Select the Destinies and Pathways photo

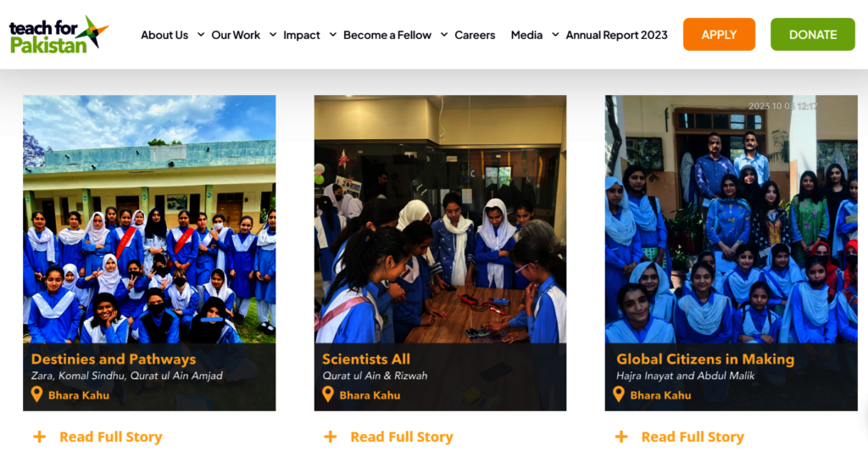pos(149,219)
